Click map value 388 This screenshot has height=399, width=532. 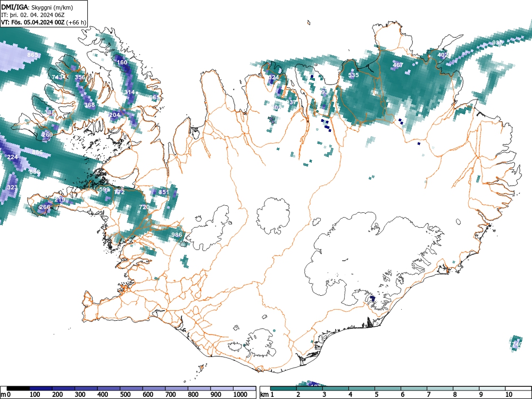tap(49, 112)
